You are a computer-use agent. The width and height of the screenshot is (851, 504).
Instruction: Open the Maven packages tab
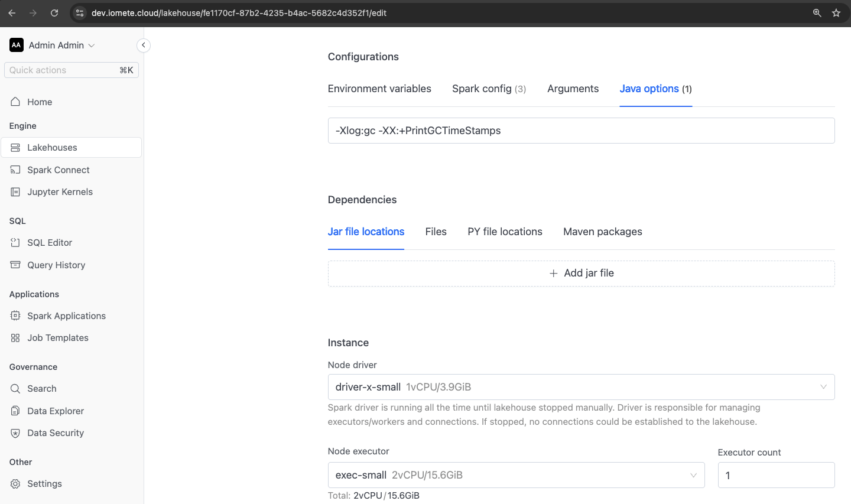pos(603,232)
